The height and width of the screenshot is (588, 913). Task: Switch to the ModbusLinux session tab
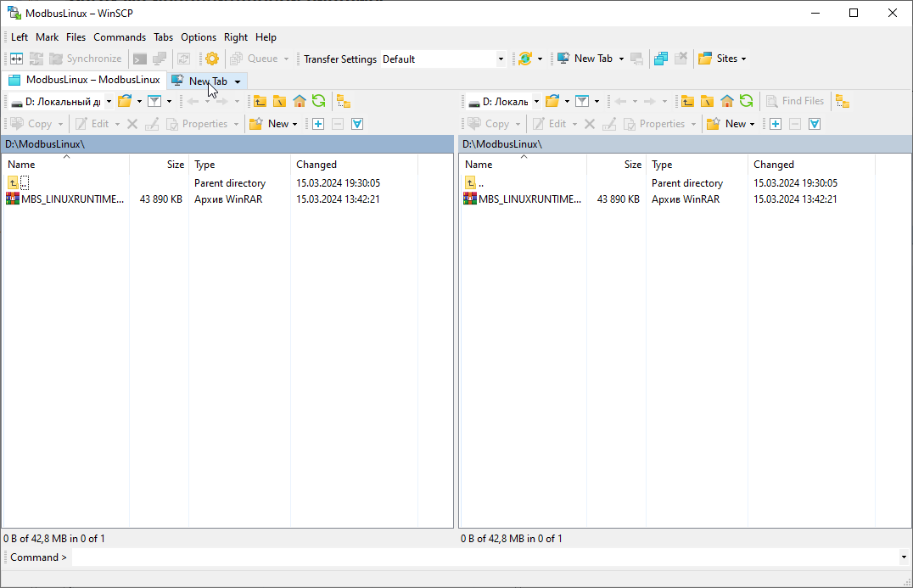85,80
